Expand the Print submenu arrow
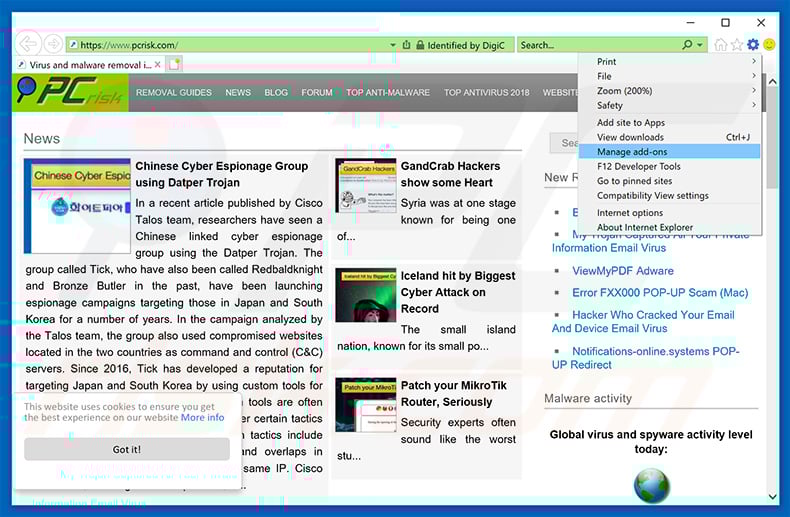 click(754, 61)
